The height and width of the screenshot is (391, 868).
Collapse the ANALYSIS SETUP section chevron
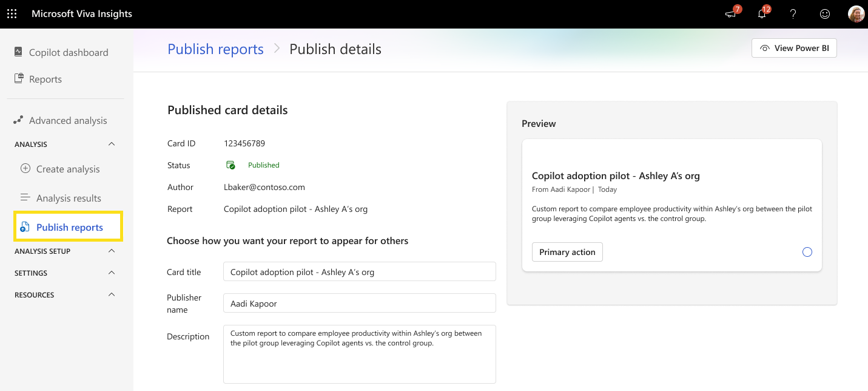(x=111, y=251)
